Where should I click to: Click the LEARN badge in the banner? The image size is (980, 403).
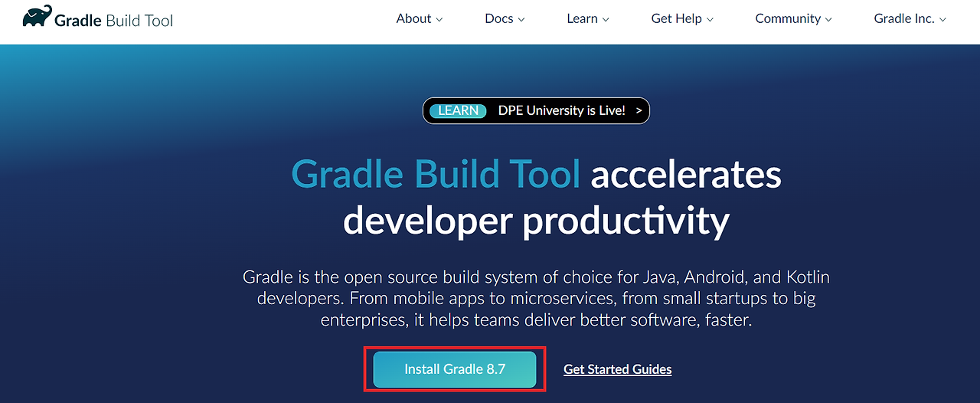(459, 110)
